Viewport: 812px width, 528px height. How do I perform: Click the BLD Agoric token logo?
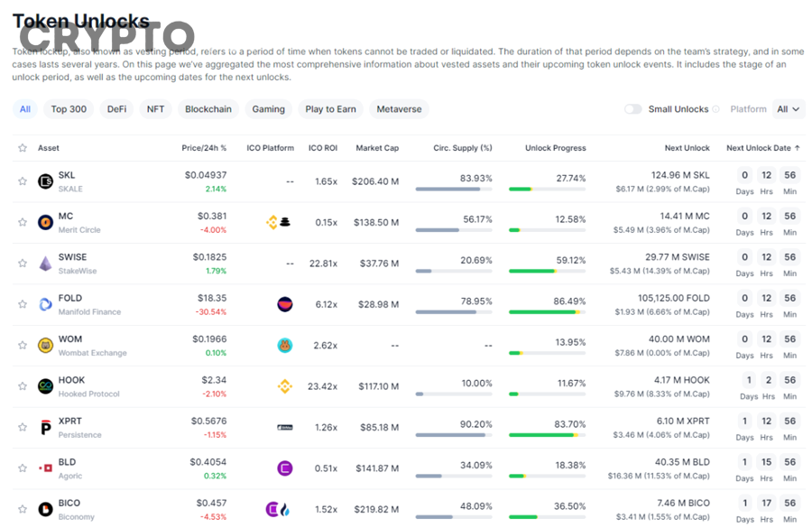[x=46, y=468]
